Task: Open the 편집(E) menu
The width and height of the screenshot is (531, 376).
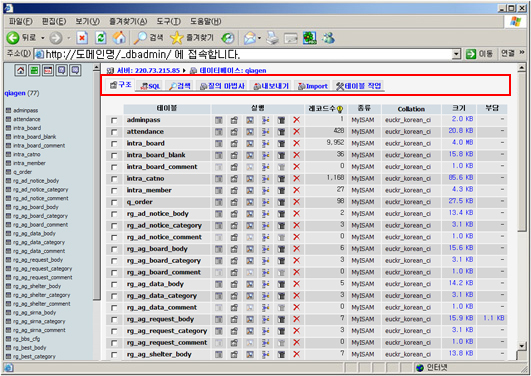Action: click(x=54, y=22)
